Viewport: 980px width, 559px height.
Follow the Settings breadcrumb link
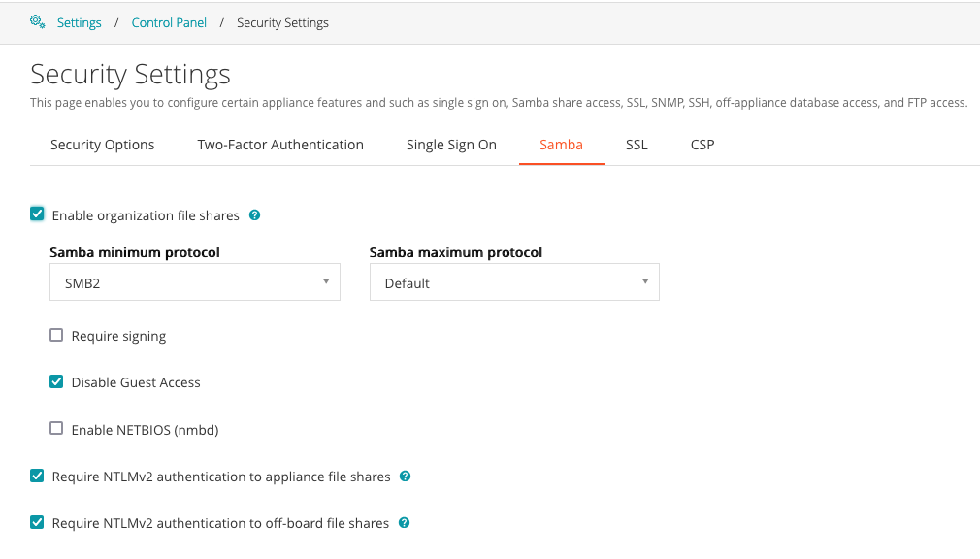[x=79, y=22]
